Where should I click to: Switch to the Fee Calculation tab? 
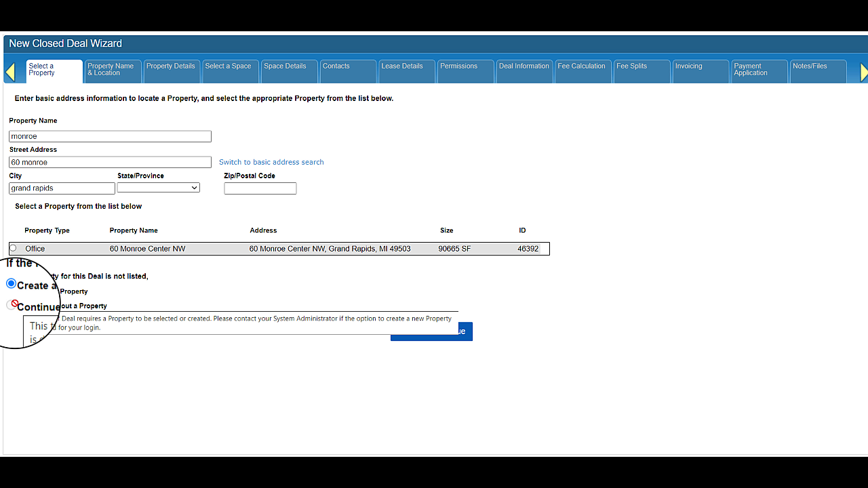[582, 70]
